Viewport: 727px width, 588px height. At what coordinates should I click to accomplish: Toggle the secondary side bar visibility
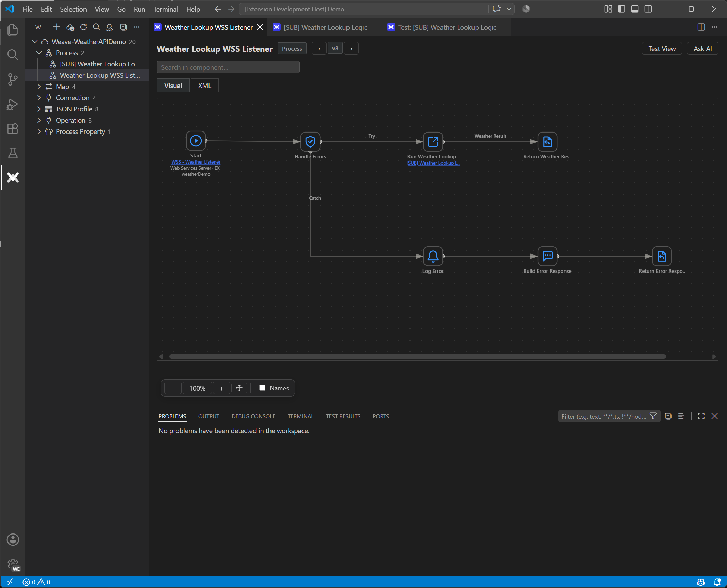648,9
